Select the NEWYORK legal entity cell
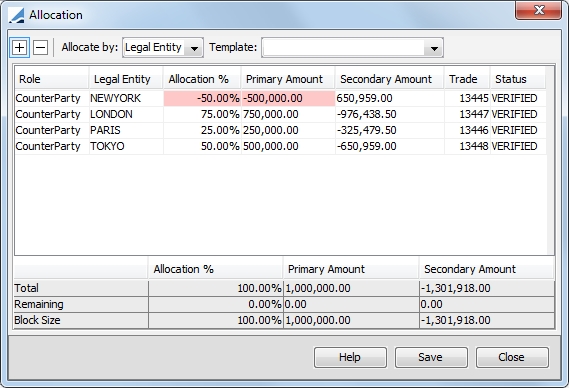This screenshot has width=569, height=388. [126, 98]
